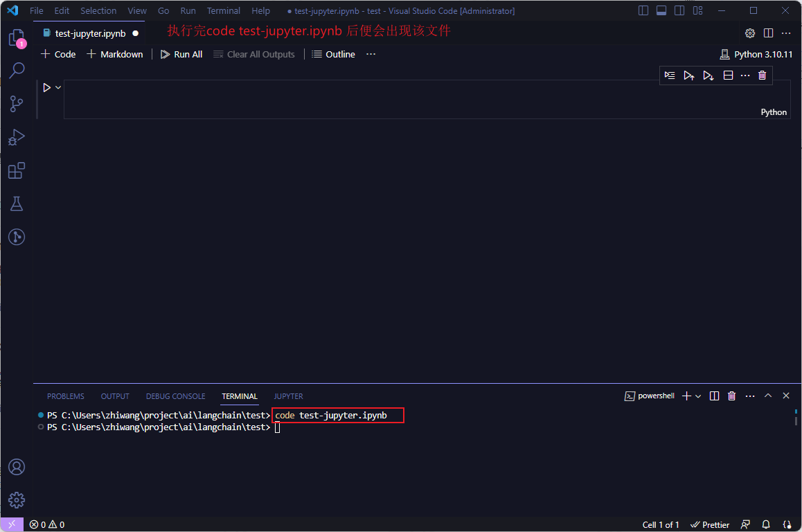Expand run options dropdown beside cell play

(x=58, y=87)
